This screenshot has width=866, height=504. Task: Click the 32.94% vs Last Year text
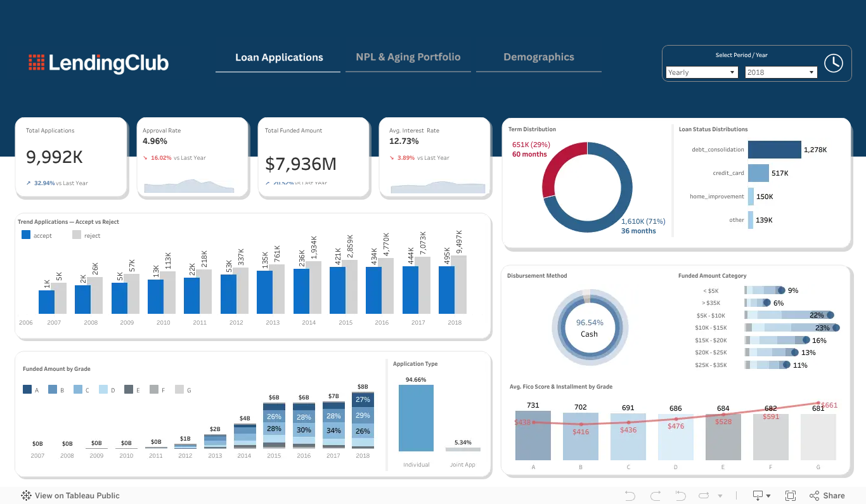click(57, 183)
